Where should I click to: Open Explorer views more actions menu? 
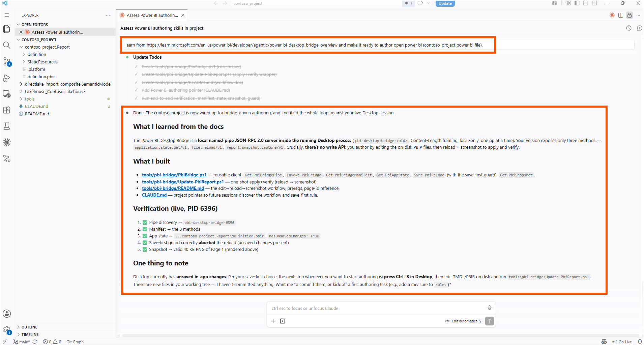[108, 15]
